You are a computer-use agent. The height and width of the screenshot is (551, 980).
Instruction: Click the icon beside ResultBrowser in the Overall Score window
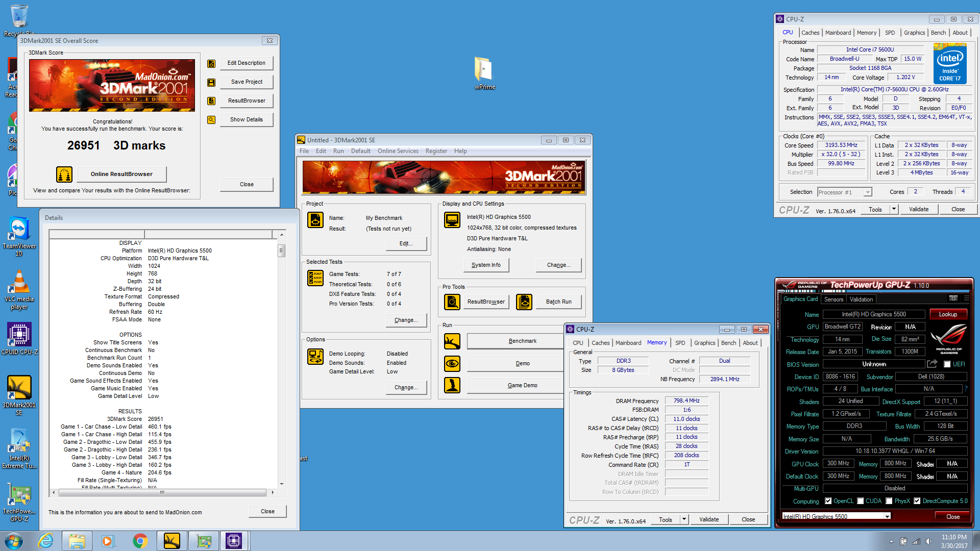point(211,101)
